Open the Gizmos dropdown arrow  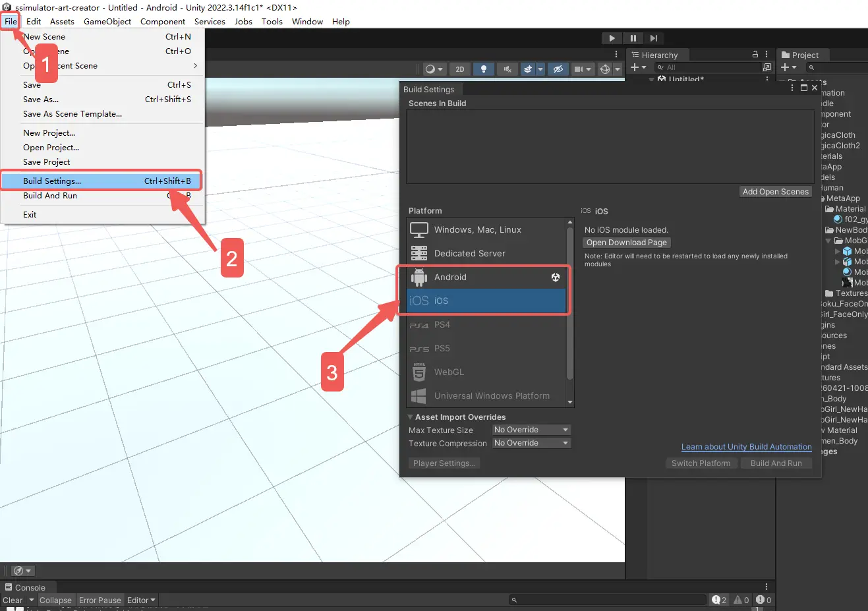click(618, 69)
